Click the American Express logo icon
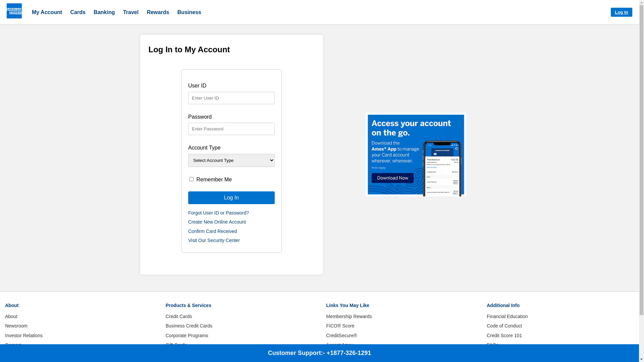 coord(14,11)
